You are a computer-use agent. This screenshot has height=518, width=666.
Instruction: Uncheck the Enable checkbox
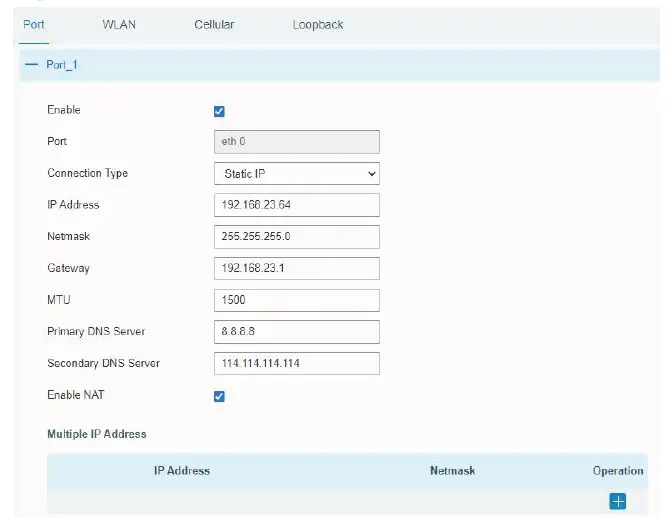coord(219,111)
